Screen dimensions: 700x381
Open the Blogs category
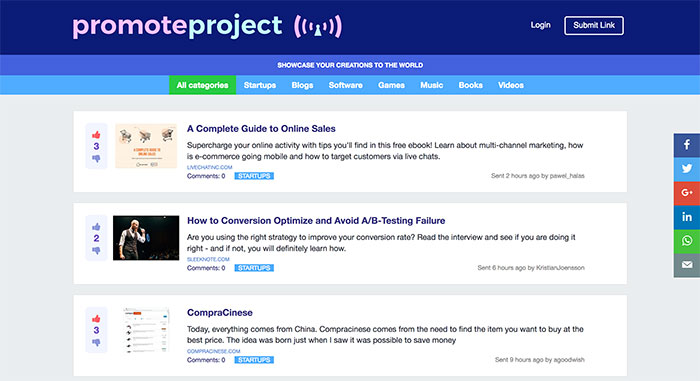click(x=302, y=85)
